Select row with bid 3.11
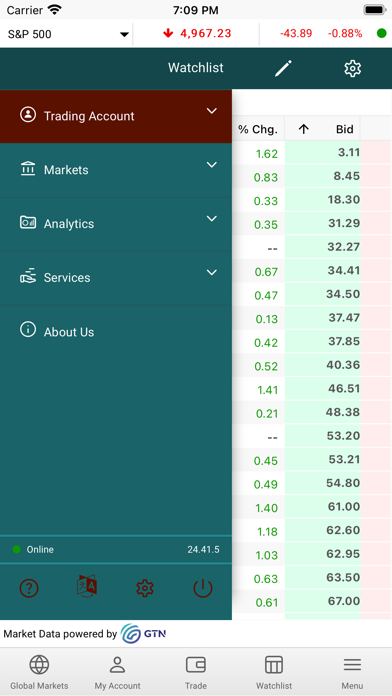The height and width of the screenshot is (696, 392). pyautogui.click(x=312, y=153)
